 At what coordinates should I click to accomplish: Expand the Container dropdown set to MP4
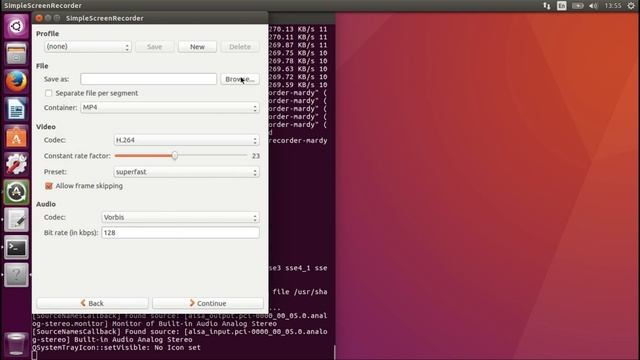(170, 107)
